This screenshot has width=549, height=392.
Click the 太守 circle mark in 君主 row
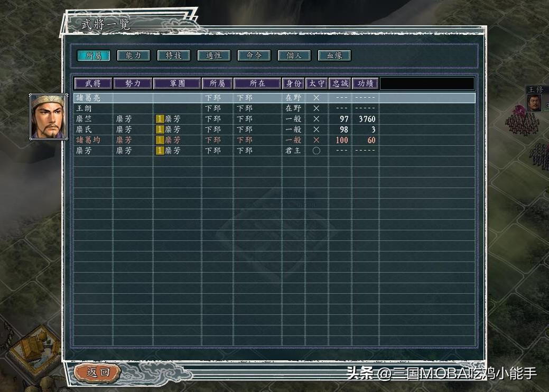[x=317, y=151]
